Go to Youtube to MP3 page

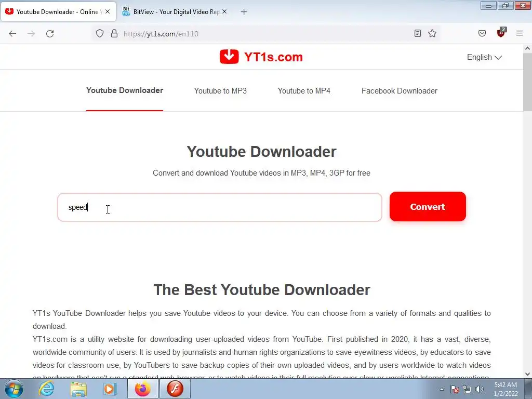(x=220, y=91)
